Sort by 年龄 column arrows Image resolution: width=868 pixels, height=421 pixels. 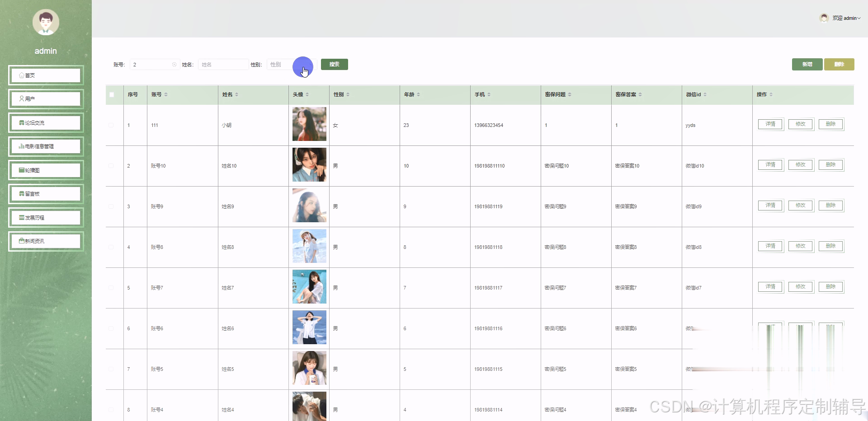[x=418, y=94]
